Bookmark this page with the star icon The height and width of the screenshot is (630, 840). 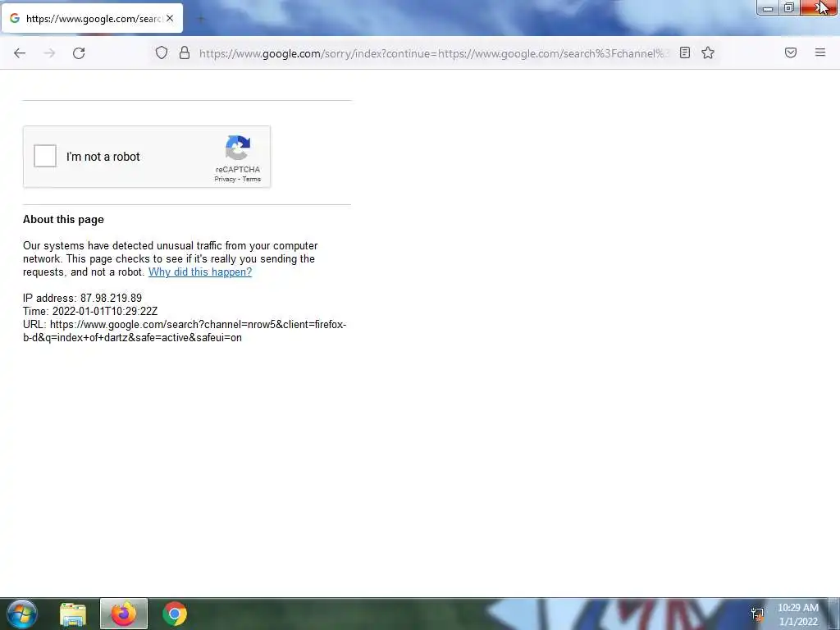coord(708,52)
